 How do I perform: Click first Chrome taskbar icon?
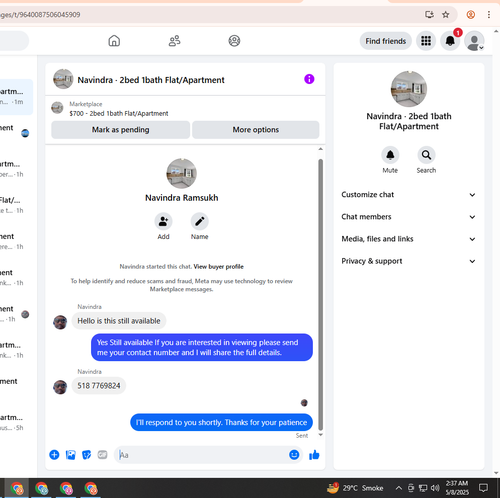click(x=17, y=488)
